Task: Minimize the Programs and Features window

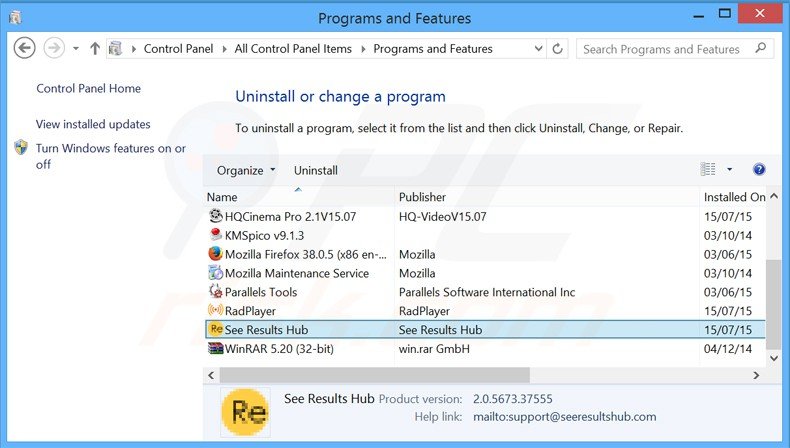Action: 699,15
